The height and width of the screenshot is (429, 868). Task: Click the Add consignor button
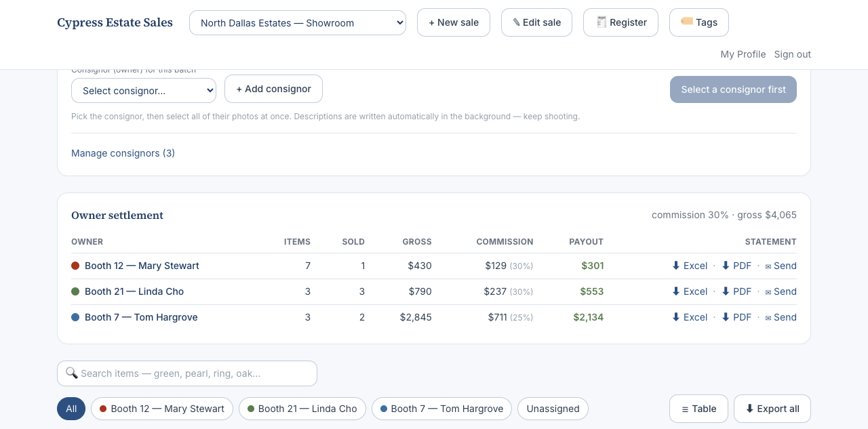click(273, 89)
